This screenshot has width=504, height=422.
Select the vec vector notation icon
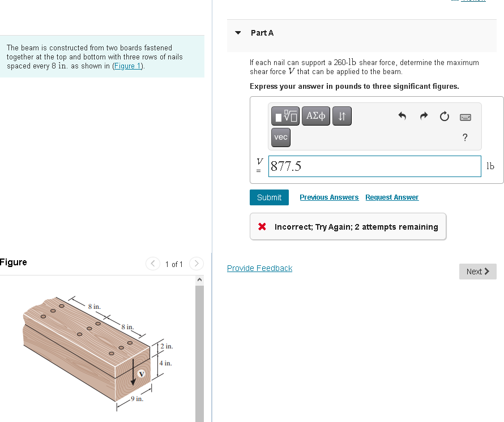click(280, 137)
